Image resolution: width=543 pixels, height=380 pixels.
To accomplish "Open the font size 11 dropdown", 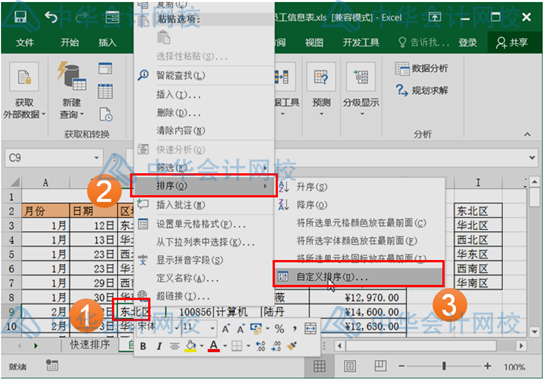I will point(212,328).
